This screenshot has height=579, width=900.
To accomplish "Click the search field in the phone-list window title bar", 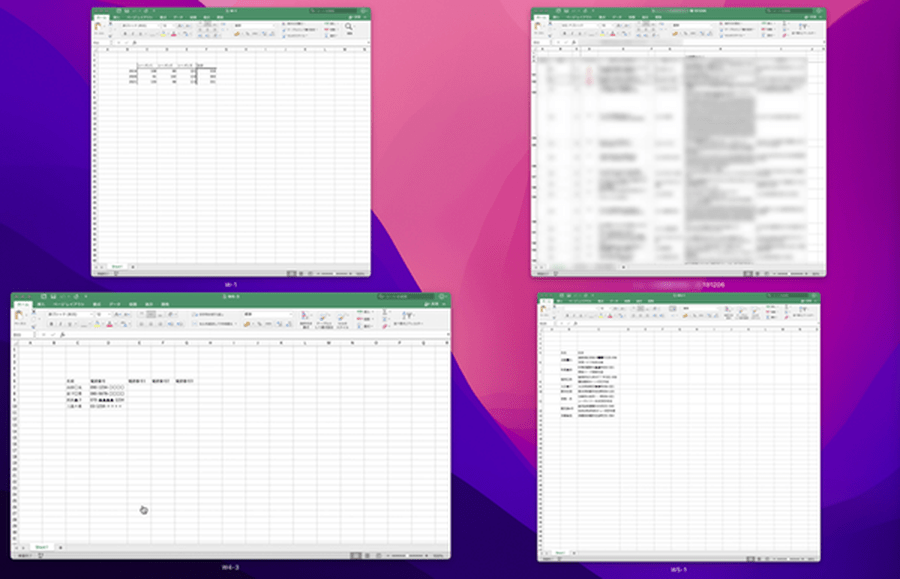I will coord(406,296).
